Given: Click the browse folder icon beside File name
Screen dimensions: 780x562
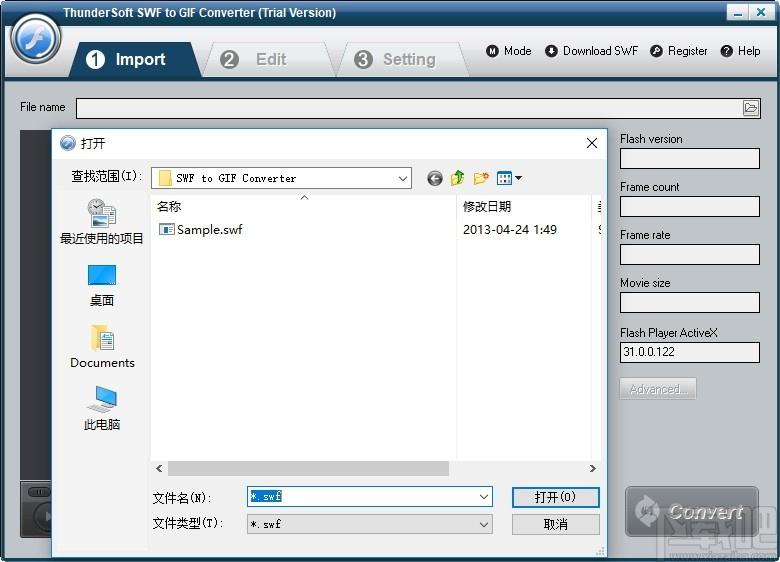Looking at the screenshot, I should point(751,107).
